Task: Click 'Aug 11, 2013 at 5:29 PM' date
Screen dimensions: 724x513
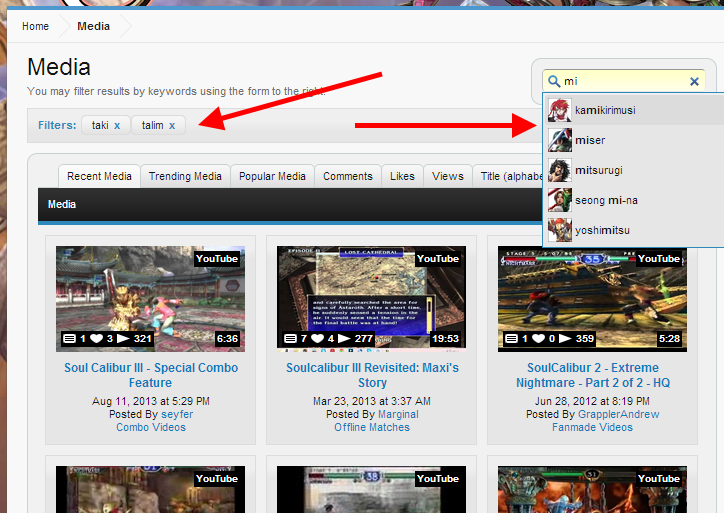Action: [x=151, y=401]
